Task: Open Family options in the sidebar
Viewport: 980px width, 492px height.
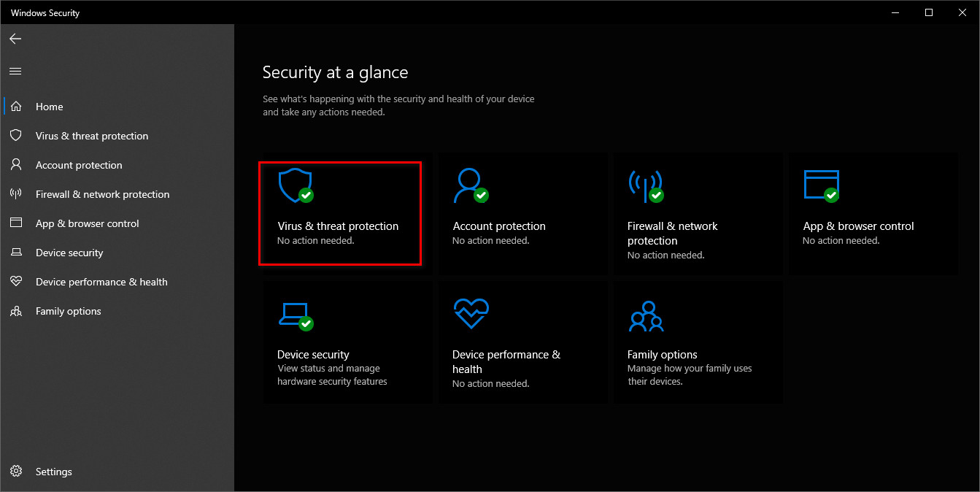Action: point(68,311)
